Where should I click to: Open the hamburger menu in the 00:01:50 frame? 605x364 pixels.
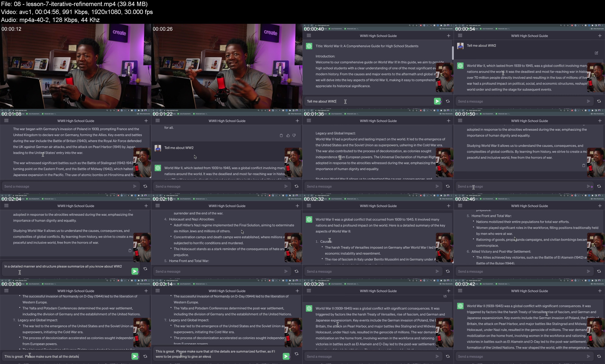pos(460,121)
